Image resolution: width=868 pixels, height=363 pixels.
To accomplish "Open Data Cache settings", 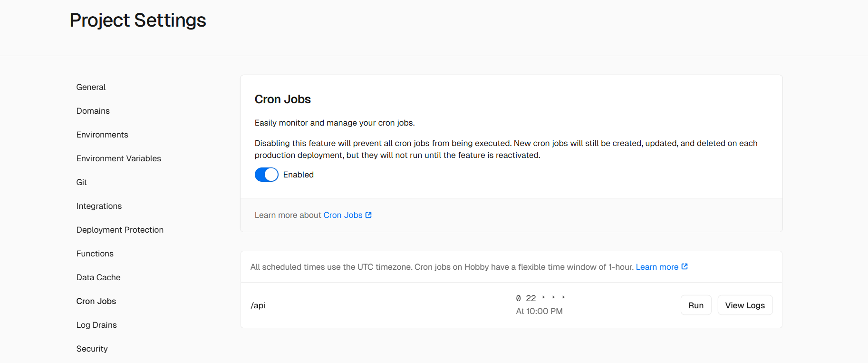I will point(98,277).
